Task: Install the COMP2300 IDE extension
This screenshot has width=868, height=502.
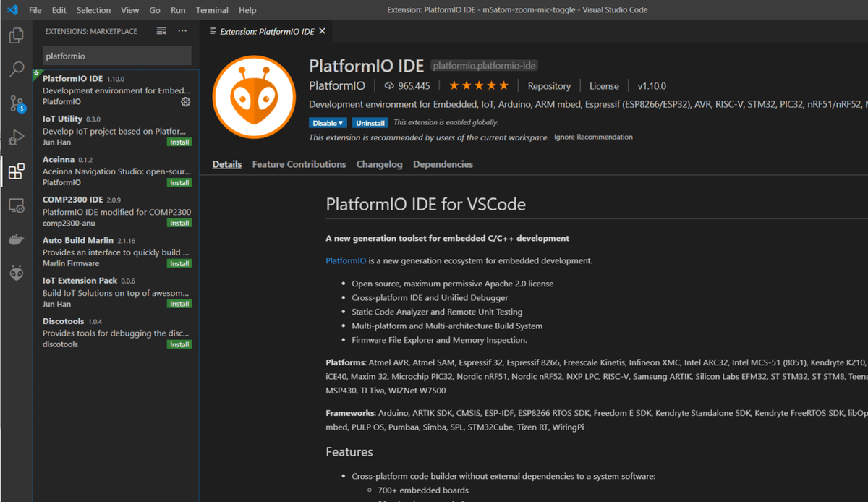Action: (179, 224)
